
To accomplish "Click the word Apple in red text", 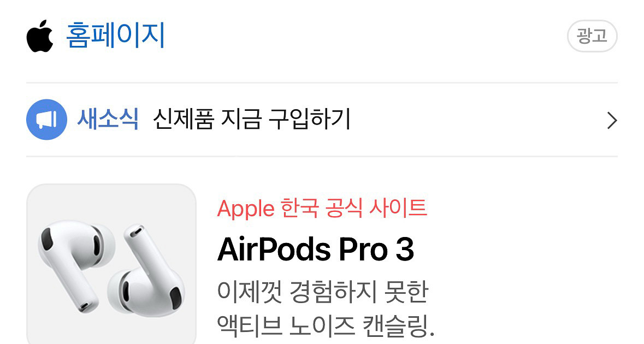I will tap(246, 209).
